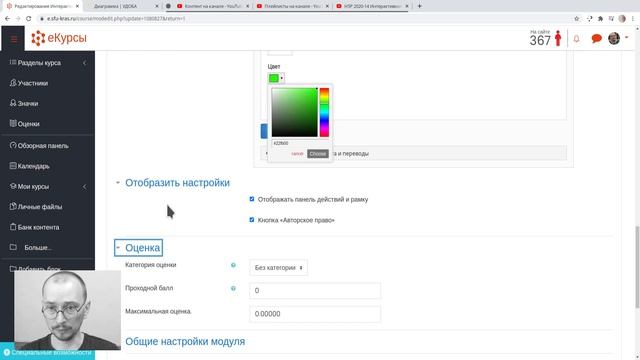Open a new browser tab
The image size is (640, 360).
pyautogui.click(x=419, y=6)
